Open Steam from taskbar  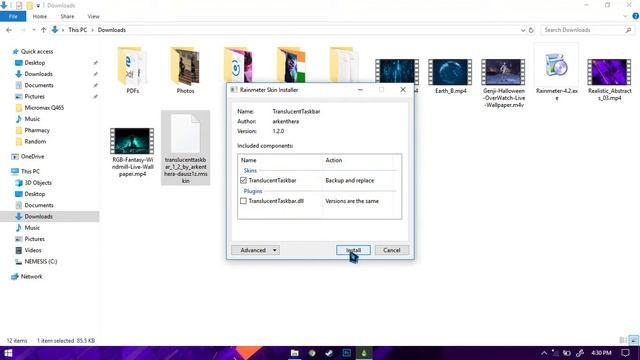click(329, 353)
